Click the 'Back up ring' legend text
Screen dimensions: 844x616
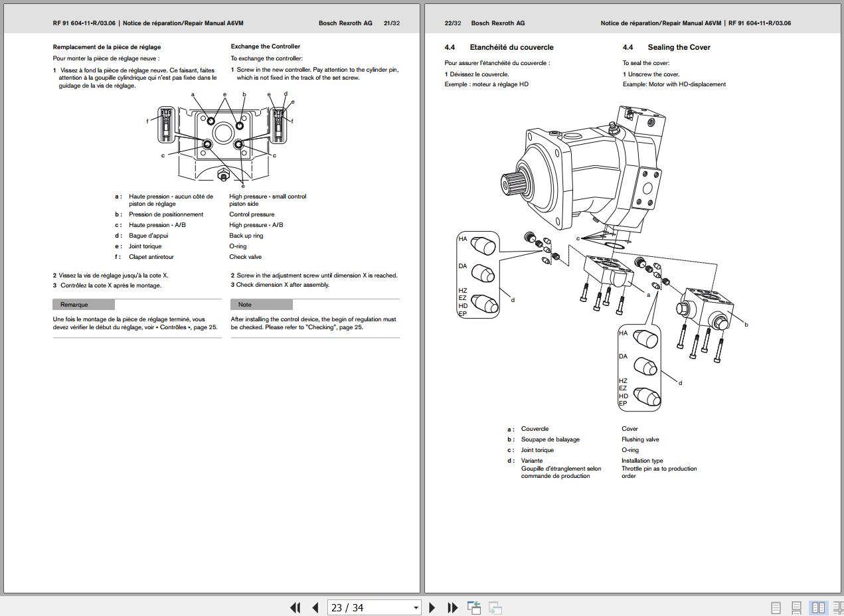pyautogui.click(x=246, y=236)
